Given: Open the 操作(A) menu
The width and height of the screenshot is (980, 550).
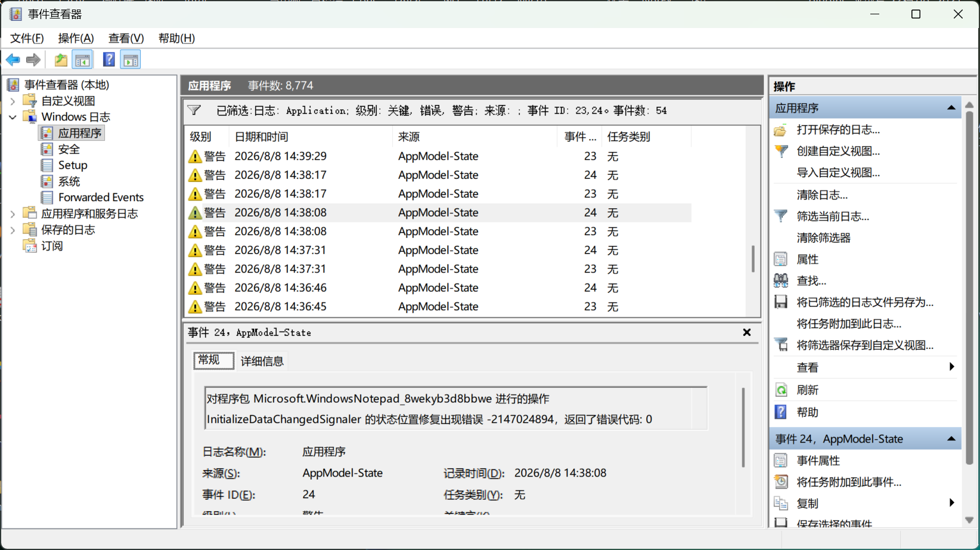Looking at the screenshot, I should pyautogui.click(x=76, y=38).
